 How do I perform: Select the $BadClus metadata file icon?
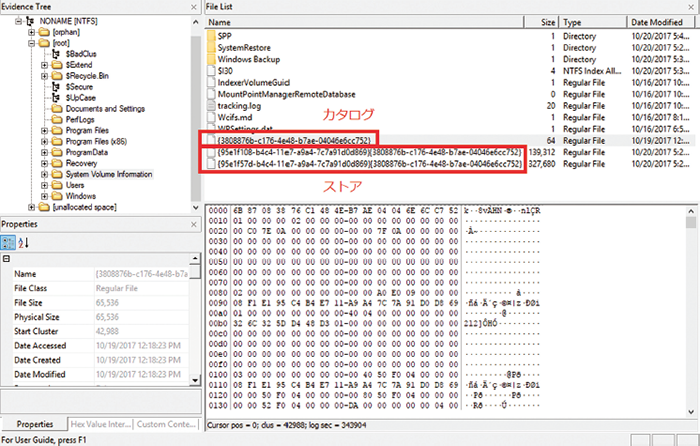[57, 53]
